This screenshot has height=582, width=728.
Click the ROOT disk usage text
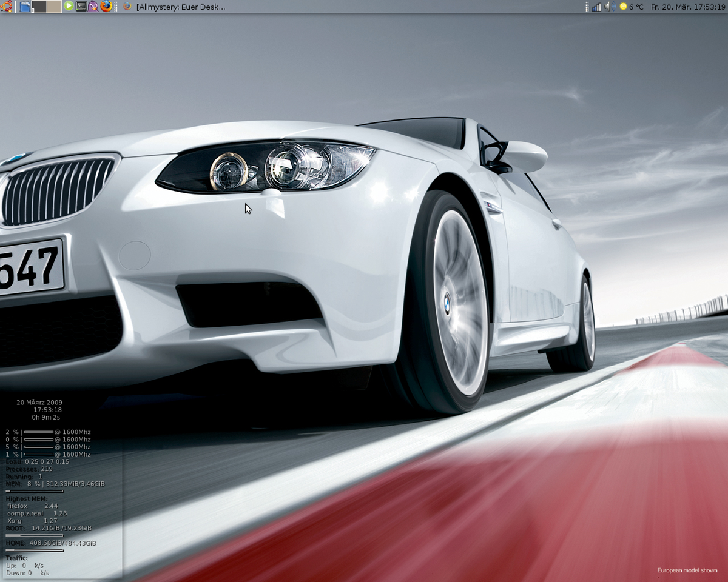coord(49,528)
